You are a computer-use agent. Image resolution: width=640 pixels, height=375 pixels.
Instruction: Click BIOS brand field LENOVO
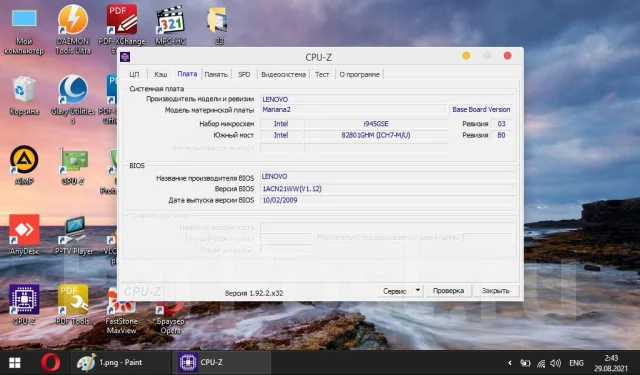pyautogui.click(x=387, y=176)
